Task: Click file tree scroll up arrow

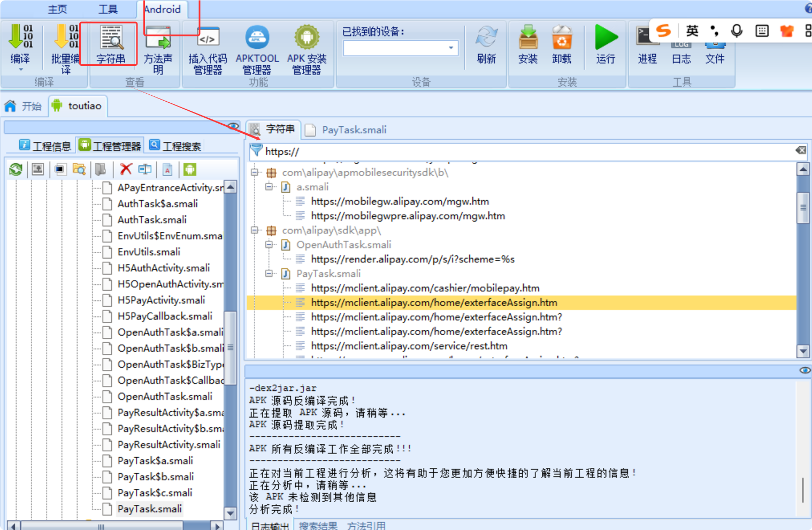Action: pyautogui.click(x=231, y=187)
